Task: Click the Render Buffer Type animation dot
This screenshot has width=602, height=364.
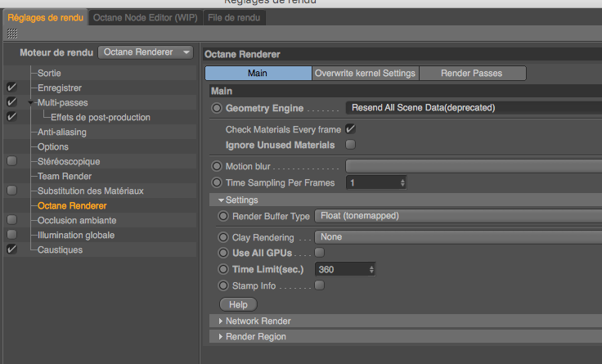Action: pyautogui.click(x=224, y=216)
